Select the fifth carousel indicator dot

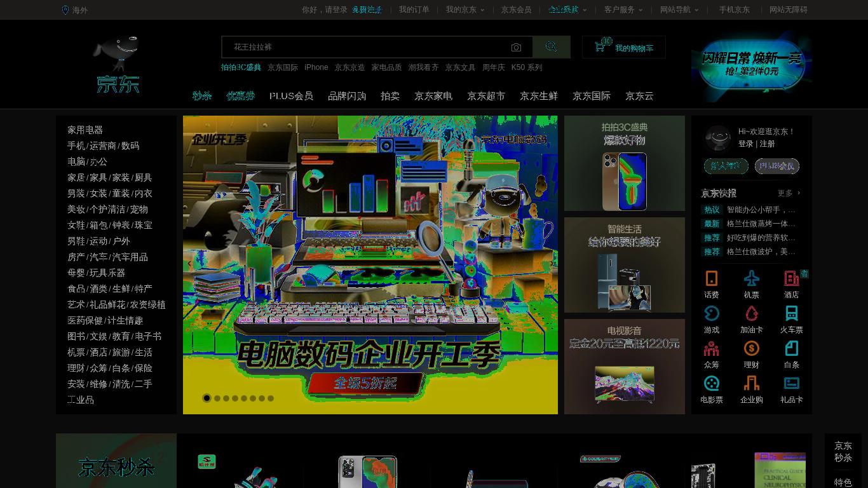coord(244,398)
